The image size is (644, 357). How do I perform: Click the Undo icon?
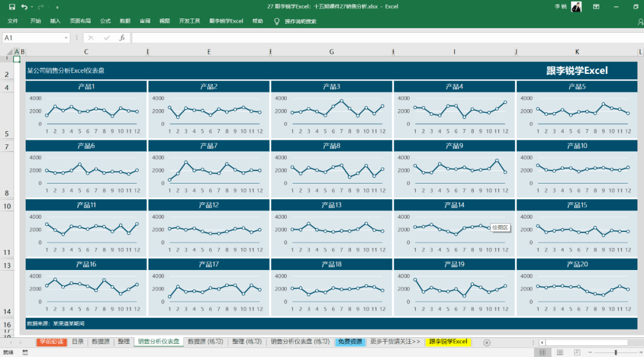(x=24, y=7)
